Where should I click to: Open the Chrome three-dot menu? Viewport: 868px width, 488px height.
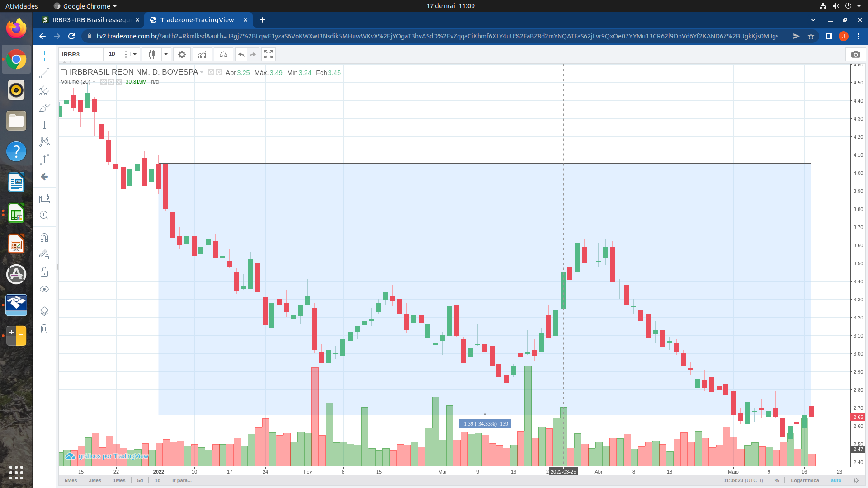(858, 36)
